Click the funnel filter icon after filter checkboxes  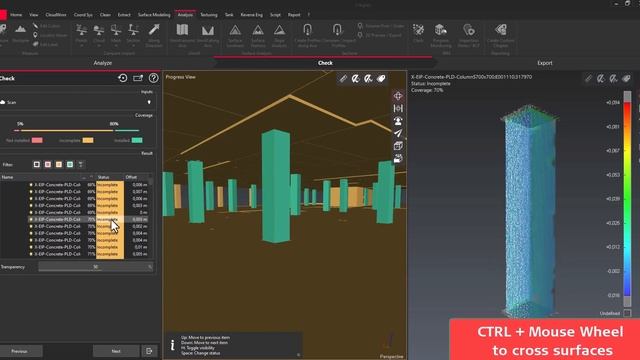tap(81, 164)
